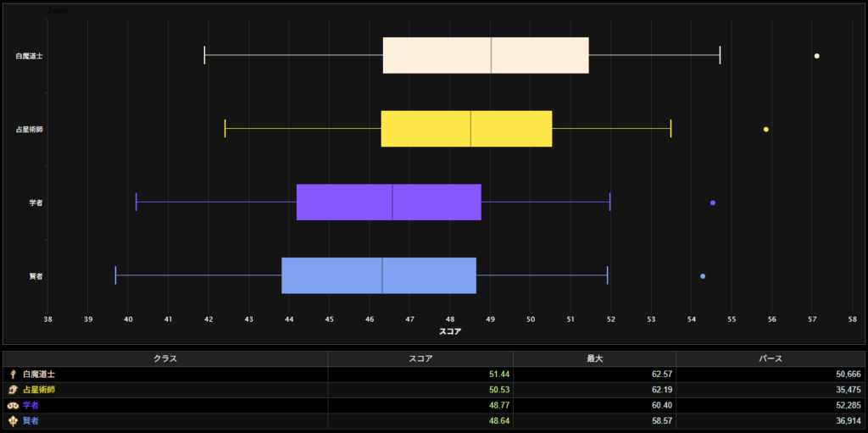The image size is (868, 433).
Task: Open the 占星術師 link in the table
Action: coord(39,390)
